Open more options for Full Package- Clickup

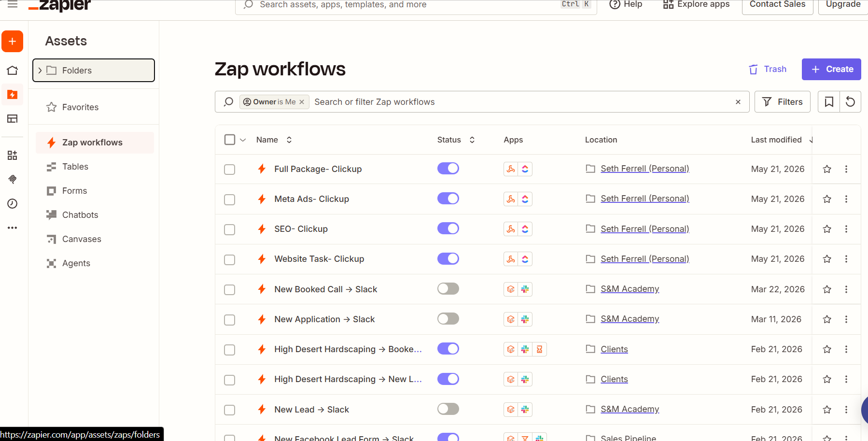pyautogui.click(x=846, y=169)
